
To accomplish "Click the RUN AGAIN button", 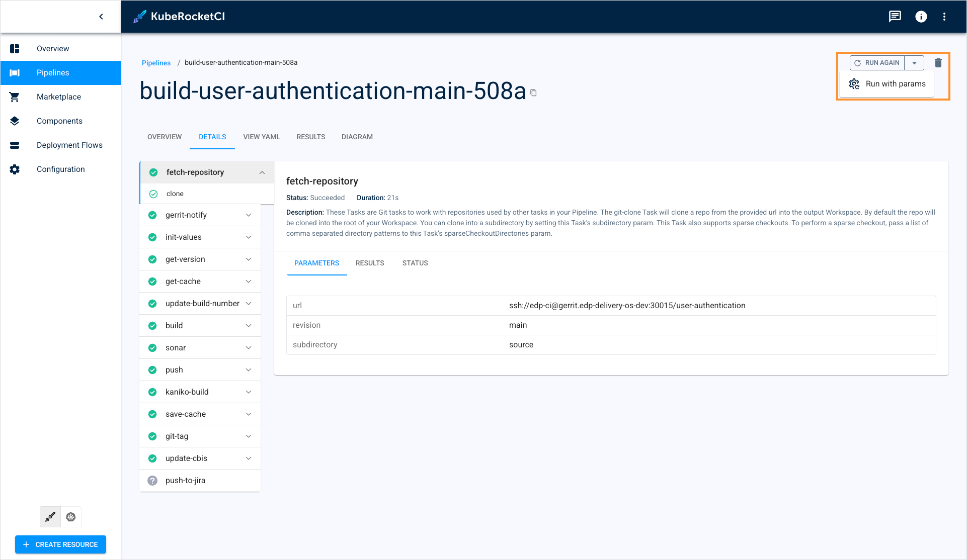I will click(877, 63).
